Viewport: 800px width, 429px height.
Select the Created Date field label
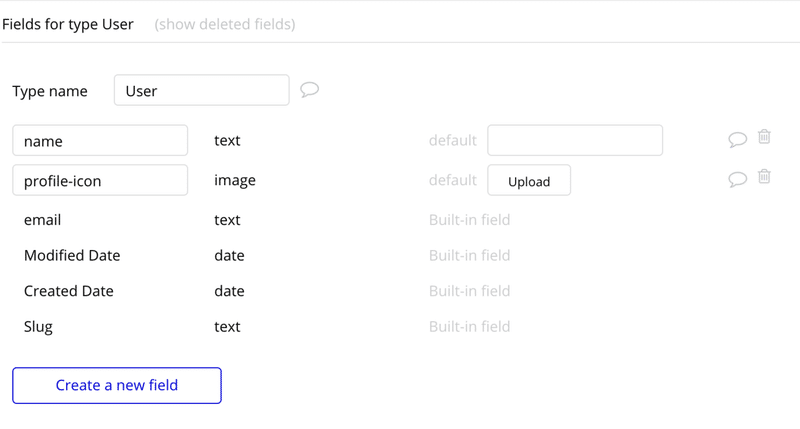coord(68,291)
